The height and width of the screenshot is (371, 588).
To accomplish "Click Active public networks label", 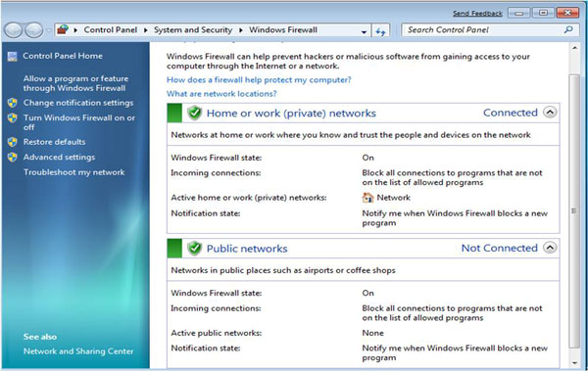I will [x=217, y=333].
